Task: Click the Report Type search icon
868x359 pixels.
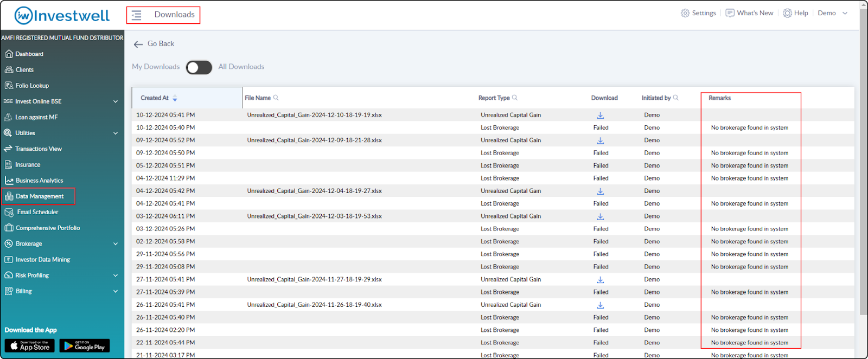Action: click(515, 98)
